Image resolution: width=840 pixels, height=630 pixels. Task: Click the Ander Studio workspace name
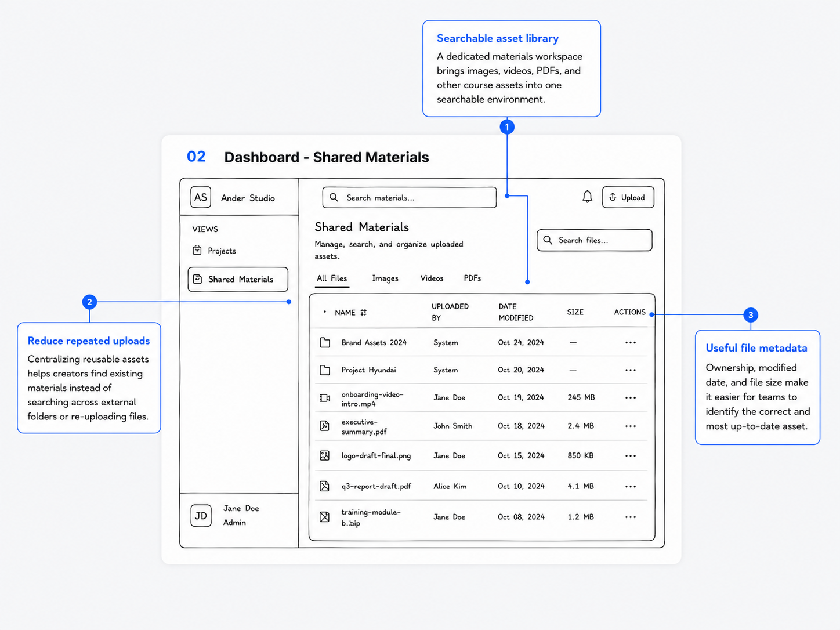click(x=248, y=198)
